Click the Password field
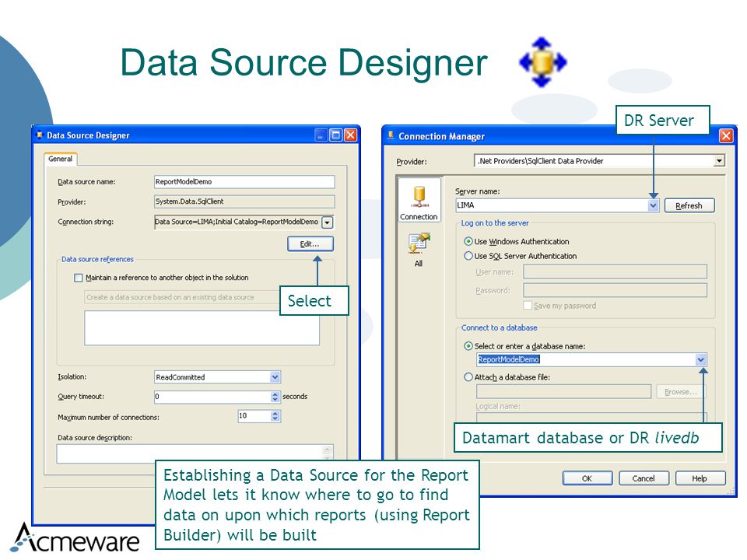Image resolution: width=747 pixels, height=560 pixels. pyautogui.click(x=615, y=290)
